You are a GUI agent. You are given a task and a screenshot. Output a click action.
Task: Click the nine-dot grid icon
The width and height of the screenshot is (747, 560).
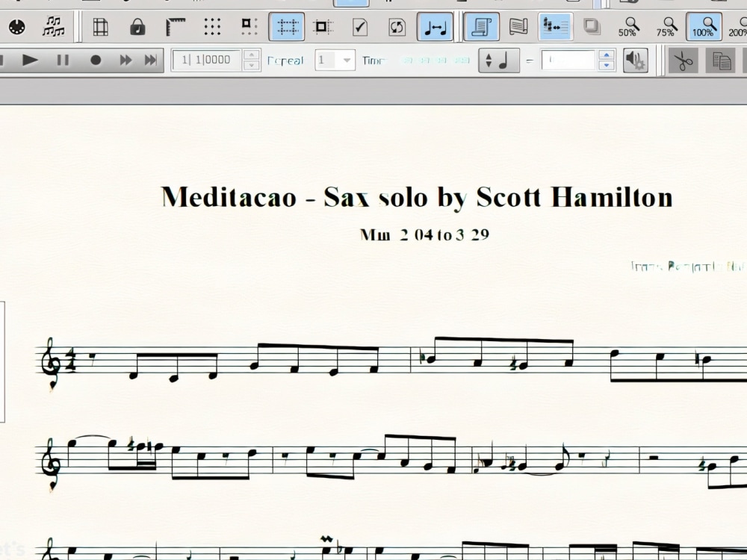(x=212, y=27)
